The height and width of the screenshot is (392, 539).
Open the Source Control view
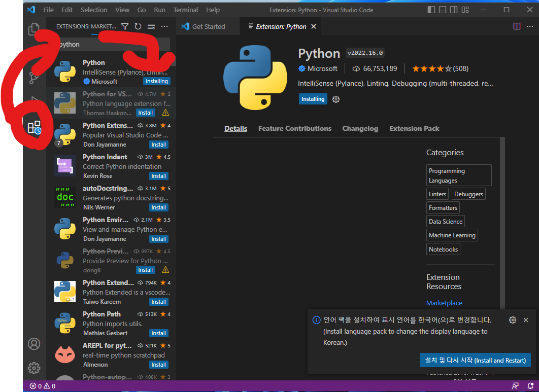click(x=33, y=78)
